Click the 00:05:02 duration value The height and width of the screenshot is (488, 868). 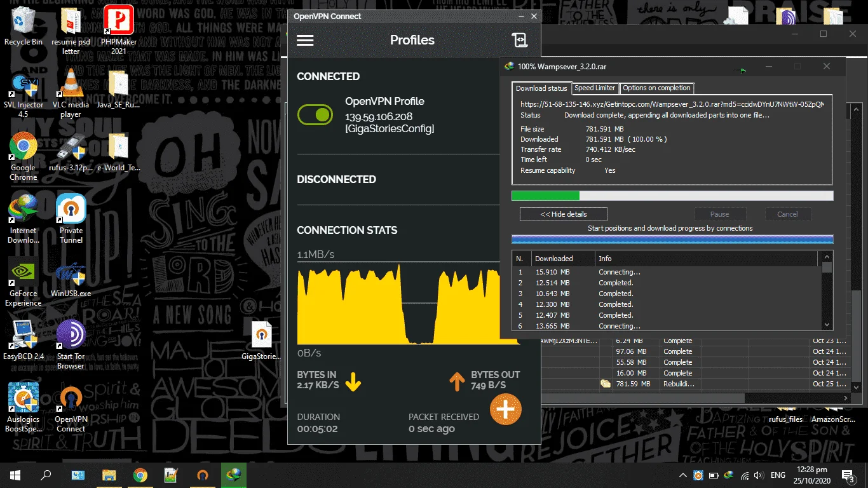coord(318,429)
